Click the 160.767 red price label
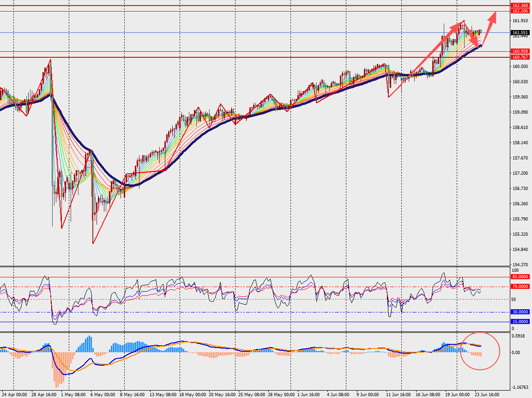Image resolution: width=532 pixels, height=398 pixels. tap(520, 57)
